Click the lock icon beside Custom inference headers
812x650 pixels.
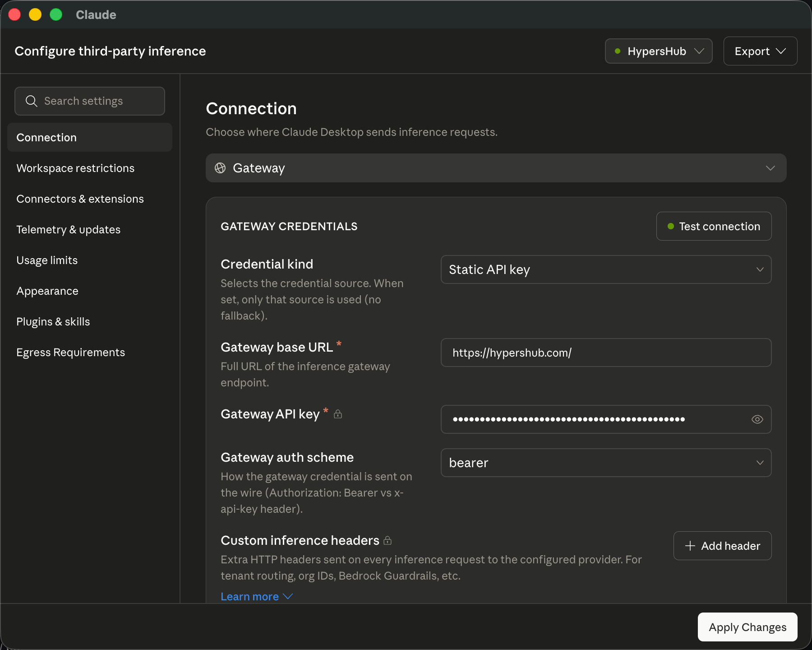388,540
